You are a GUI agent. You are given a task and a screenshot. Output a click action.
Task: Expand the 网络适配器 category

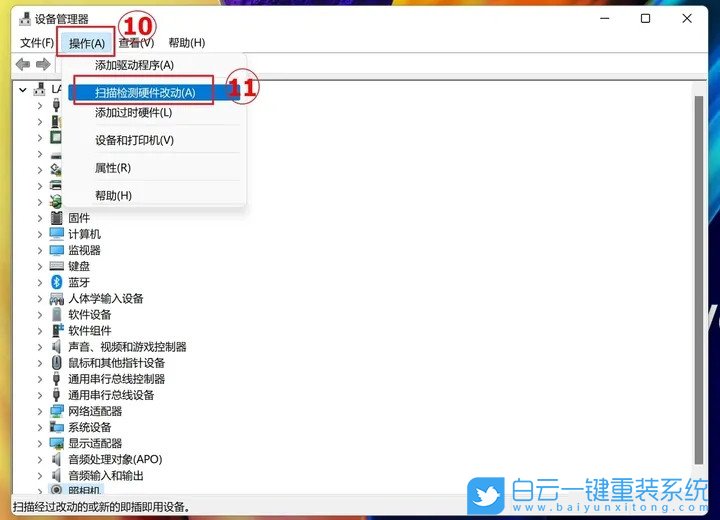point(40,411)
